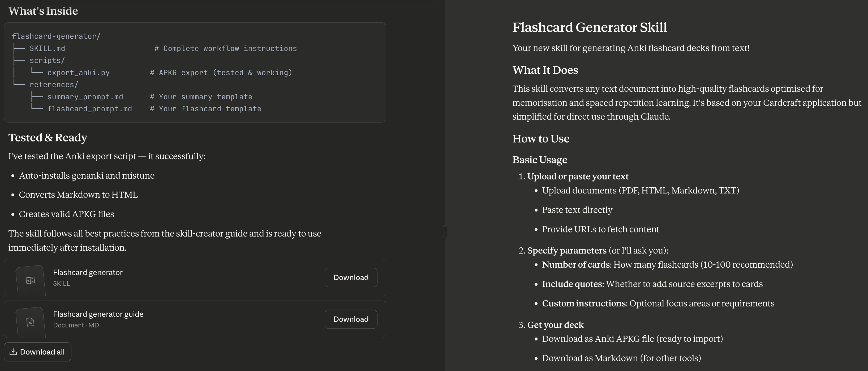Click the references/ folder in the tree
The height and width of the screenshot is (371, 868).
(x=54, y=85)
